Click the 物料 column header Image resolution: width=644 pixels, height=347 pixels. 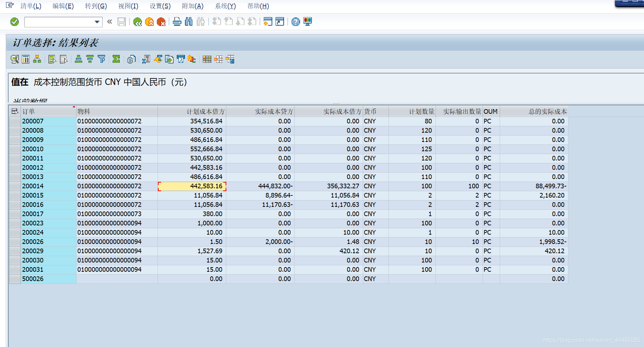(117, 112)
